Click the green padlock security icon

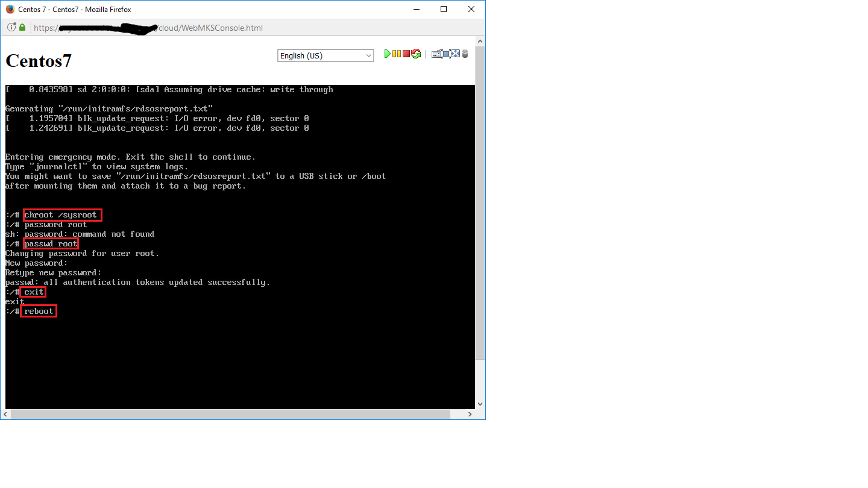pyautogui.click(x=22, y=27)
